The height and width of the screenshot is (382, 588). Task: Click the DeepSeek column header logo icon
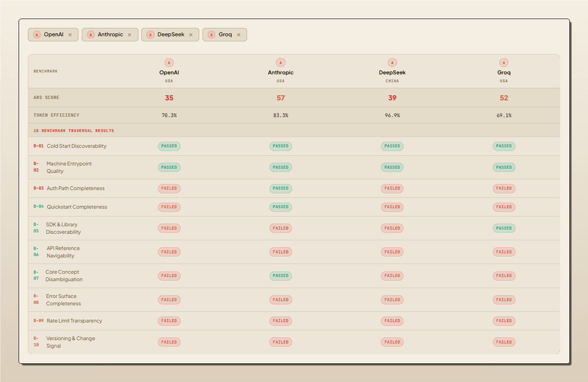(392, 63)
